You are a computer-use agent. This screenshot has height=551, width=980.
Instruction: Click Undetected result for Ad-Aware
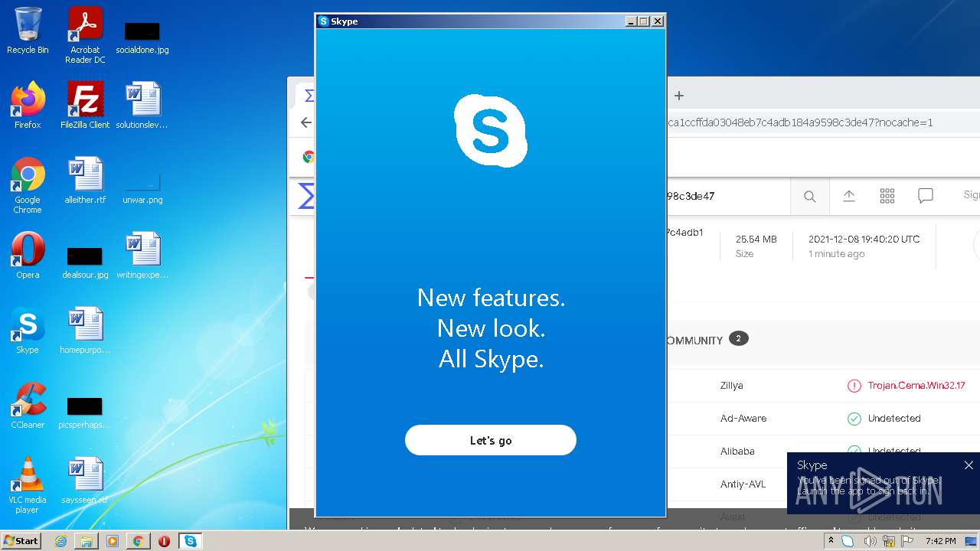[893, 419]
